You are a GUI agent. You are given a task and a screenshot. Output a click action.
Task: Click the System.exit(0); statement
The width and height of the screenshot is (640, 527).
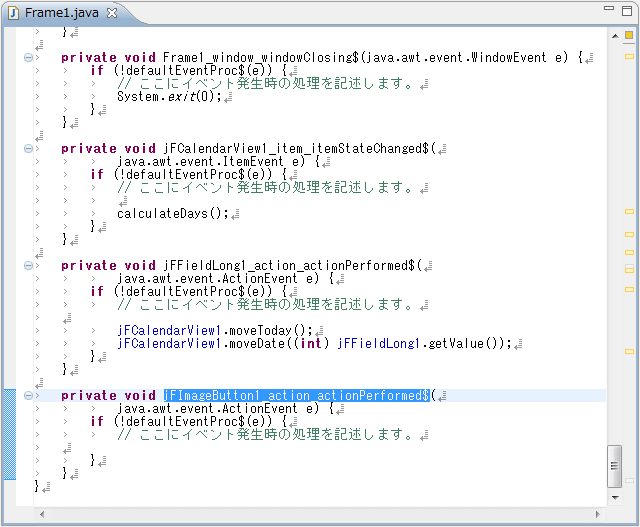click(169, 97)
